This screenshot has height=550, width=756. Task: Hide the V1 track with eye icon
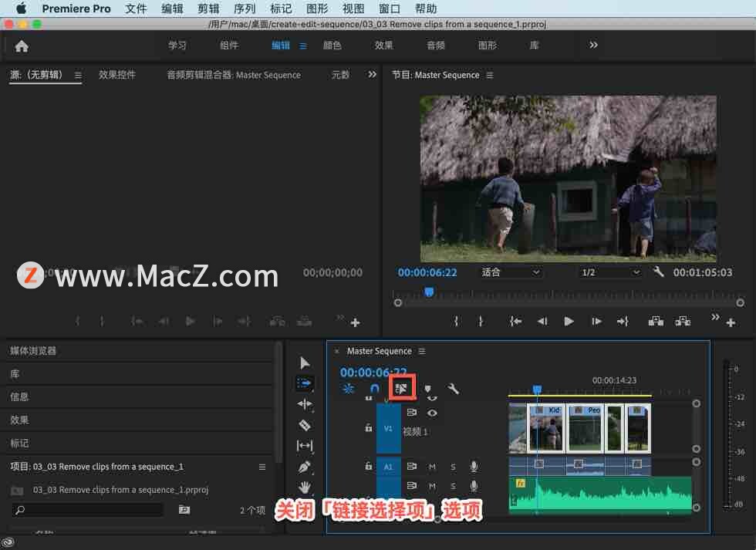[432, 413]
